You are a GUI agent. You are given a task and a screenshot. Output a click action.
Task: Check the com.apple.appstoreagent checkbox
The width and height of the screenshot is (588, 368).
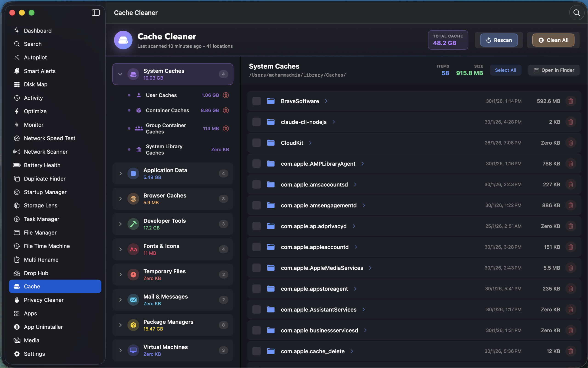click(x=256, y=289)
